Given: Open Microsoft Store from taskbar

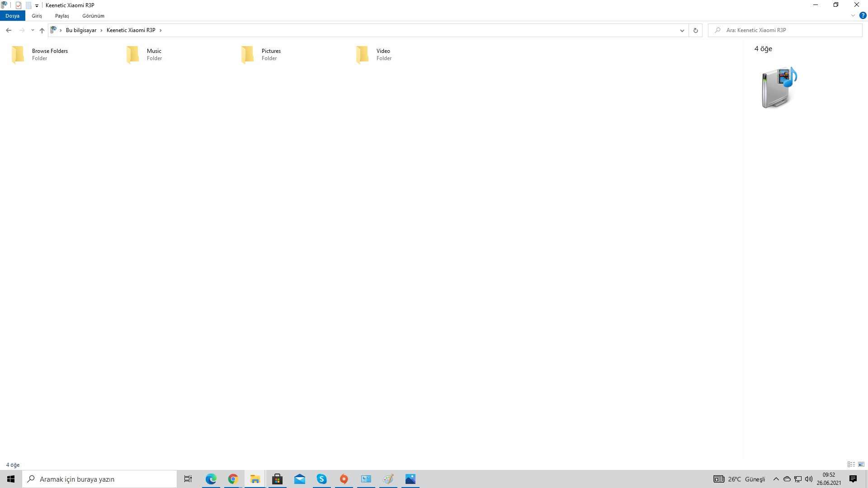Looking at the screenshot, I should coord(277,479).
